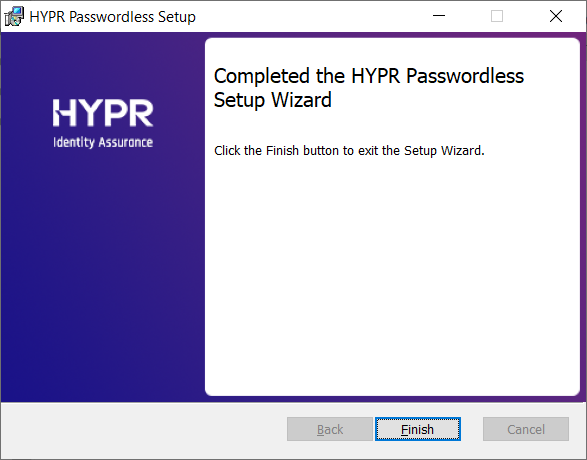The width and height of the screenshot is (587, 460).
Task: Click the empty title bar space before minimize
Action: (311, 16)
